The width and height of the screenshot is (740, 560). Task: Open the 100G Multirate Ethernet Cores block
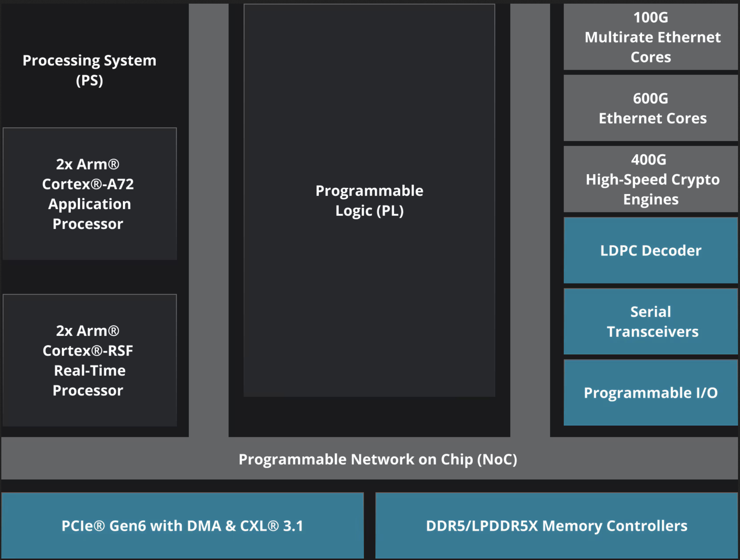[x=650, y=37]
